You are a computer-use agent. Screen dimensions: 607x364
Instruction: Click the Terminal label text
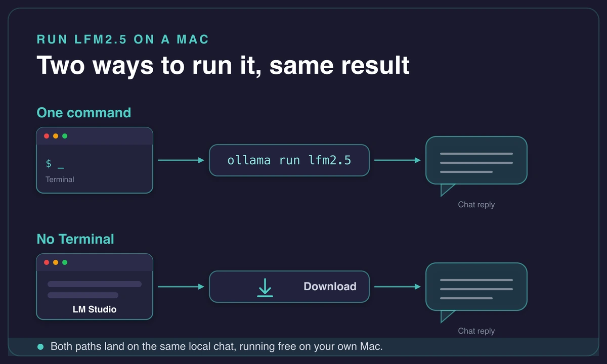click(60, 179)
